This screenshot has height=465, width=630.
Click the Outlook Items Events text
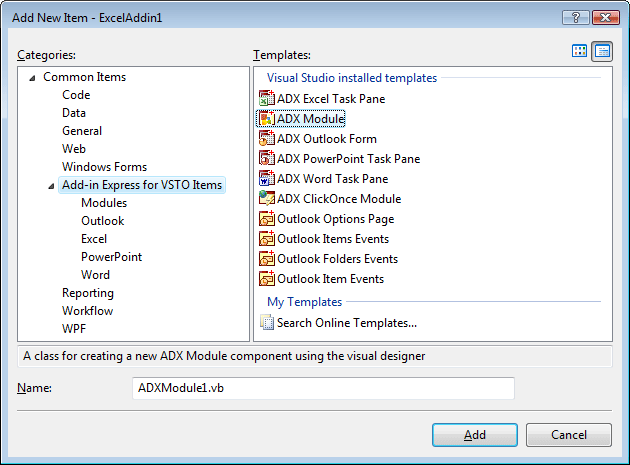click(333, 239)
